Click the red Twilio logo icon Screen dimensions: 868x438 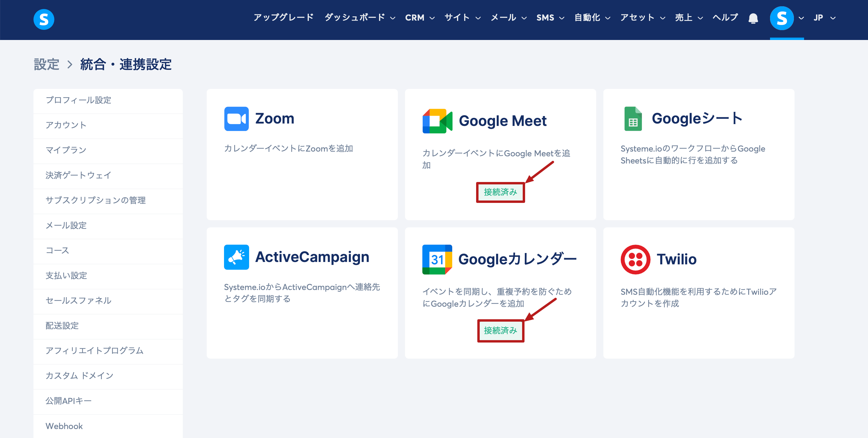(x=635, y=260)
